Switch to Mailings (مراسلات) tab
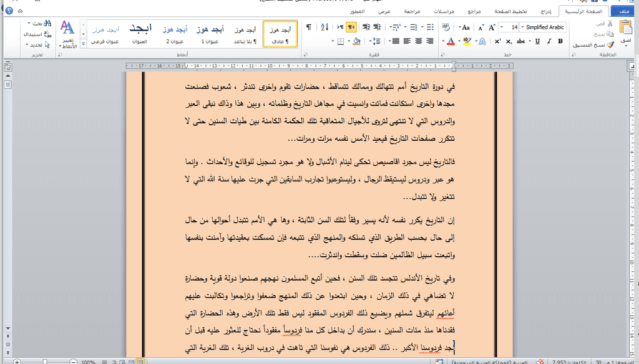Viewport: 639px width, 364px height. pos(444,11)
